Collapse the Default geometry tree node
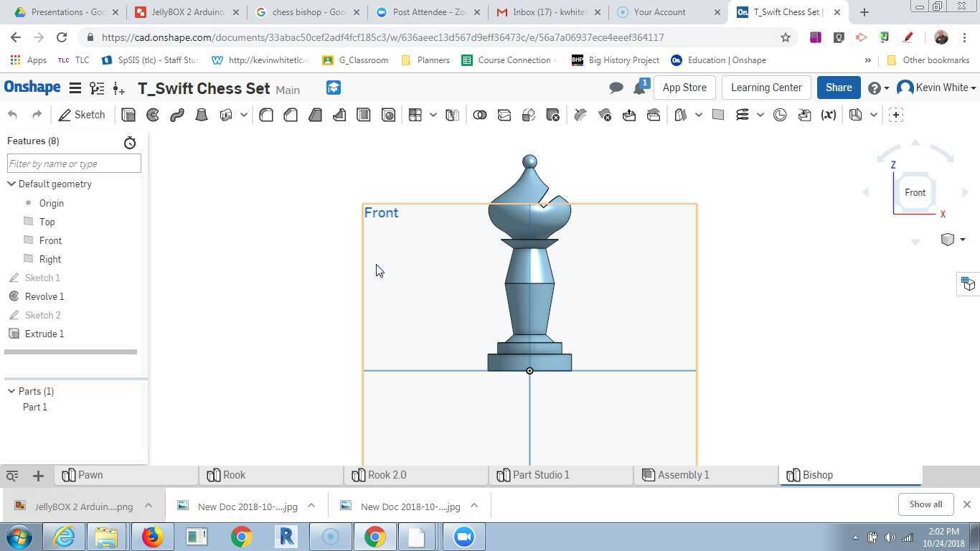The height and width of the screenshot is (551, 980). coord(11,184)
